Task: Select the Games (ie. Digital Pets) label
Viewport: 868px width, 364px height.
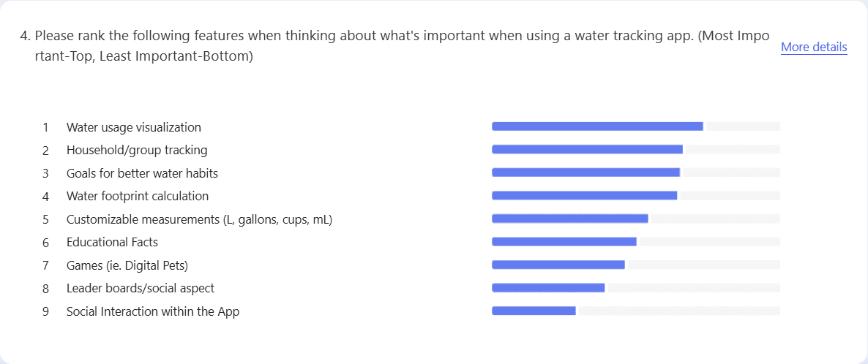Action: point(127,265)
